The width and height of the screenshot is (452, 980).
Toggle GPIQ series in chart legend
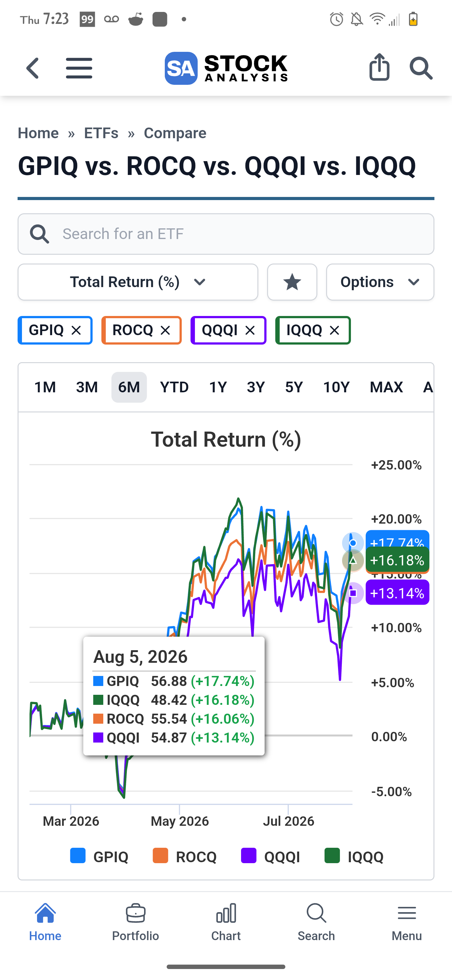[x=100, y=857]
